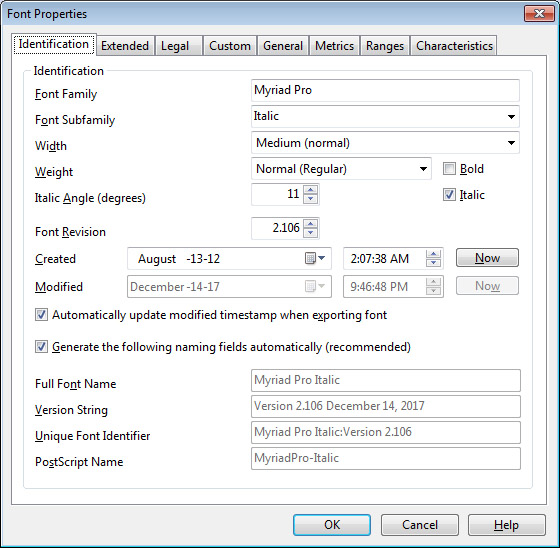Open the Custom tab
This screenshot has height=548, width=560.
pyautogui.click(x=230, y=46)
